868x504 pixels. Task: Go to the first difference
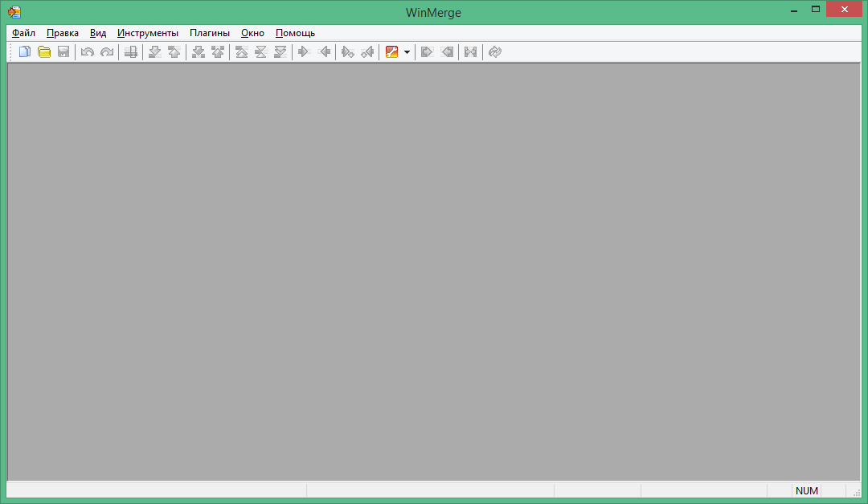click(x=241, y=51)
